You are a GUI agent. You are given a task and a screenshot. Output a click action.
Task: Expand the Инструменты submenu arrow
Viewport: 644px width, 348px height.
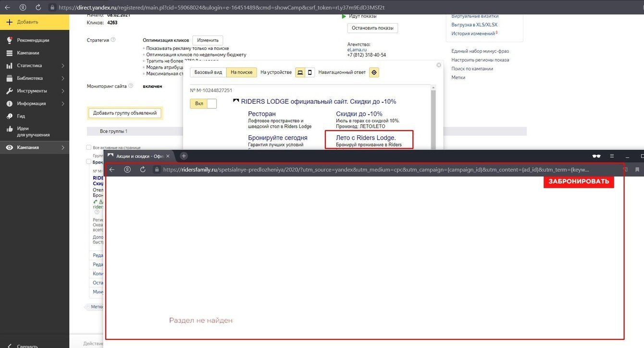tap(63, 91)
